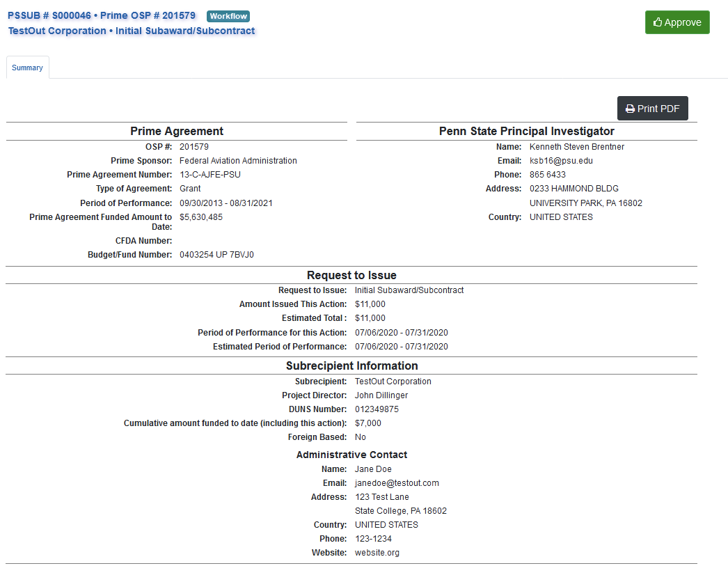Print the summary as a PDF
This screenshot has height=566, width=728.
click(652, 108)
